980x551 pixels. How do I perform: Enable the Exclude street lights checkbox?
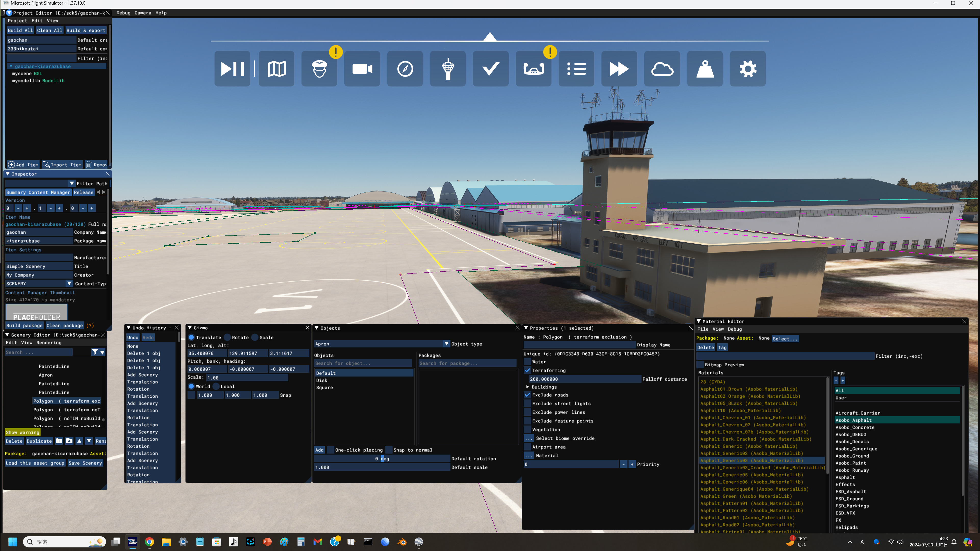[x=527, y=404]
